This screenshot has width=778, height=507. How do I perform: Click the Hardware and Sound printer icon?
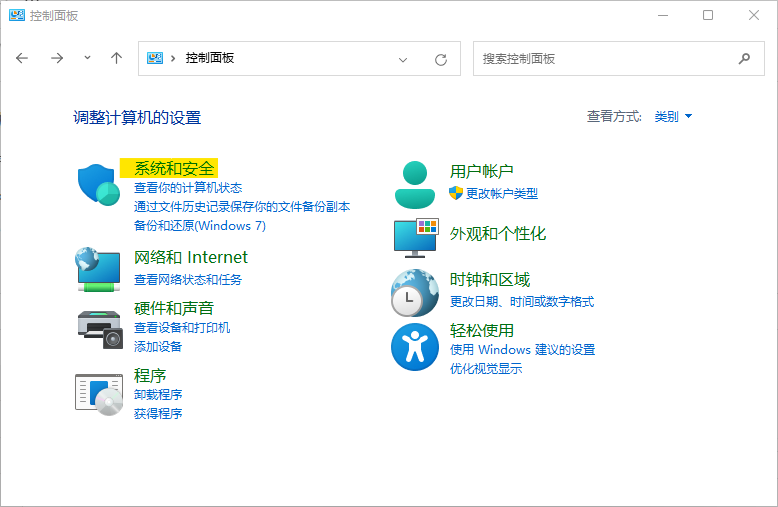[98, 325]
